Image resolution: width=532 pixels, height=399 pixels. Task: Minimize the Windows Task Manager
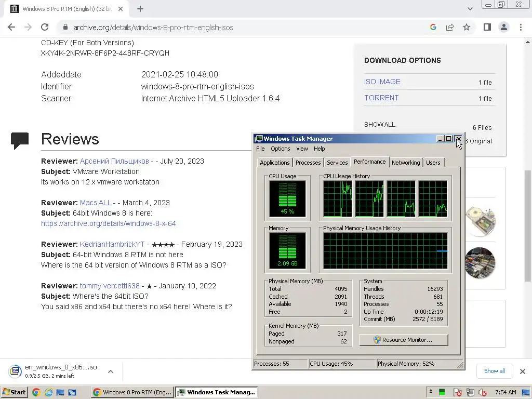point(440,139)
